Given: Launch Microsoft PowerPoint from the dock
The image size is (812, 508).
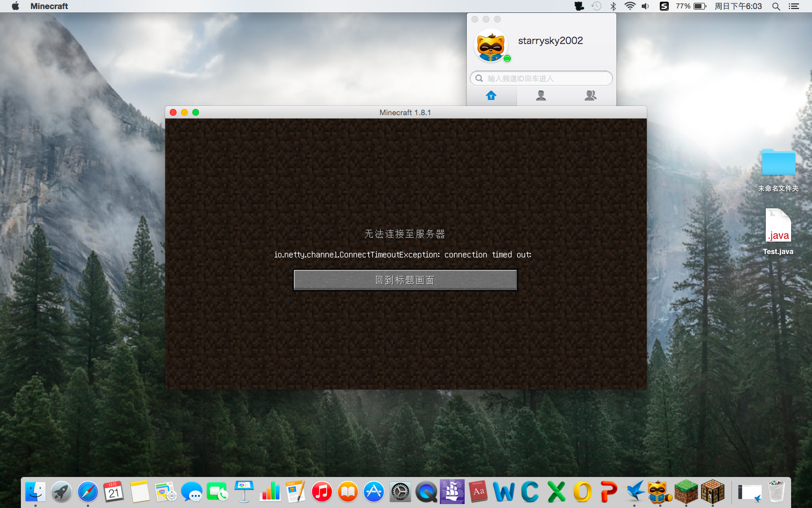Looking at the screenshot, I should [x=608, y=492].
